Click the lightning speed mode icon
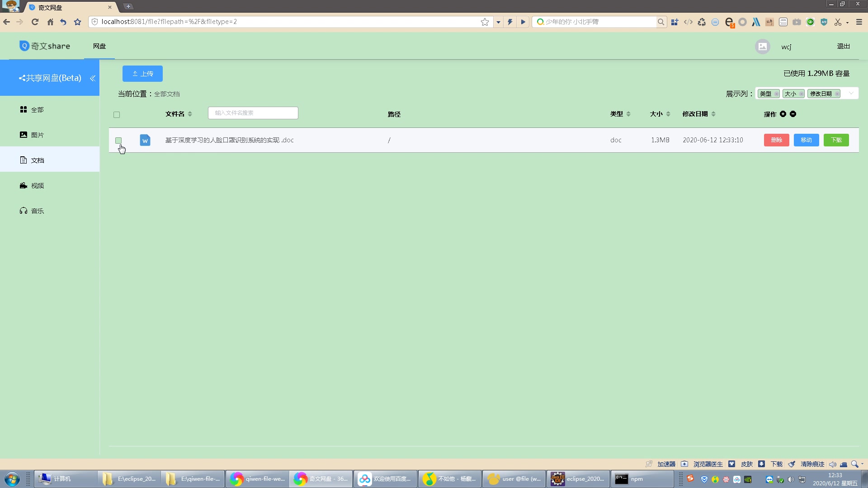This screenshot has height=488, width=868. click(x=510, y=22)
